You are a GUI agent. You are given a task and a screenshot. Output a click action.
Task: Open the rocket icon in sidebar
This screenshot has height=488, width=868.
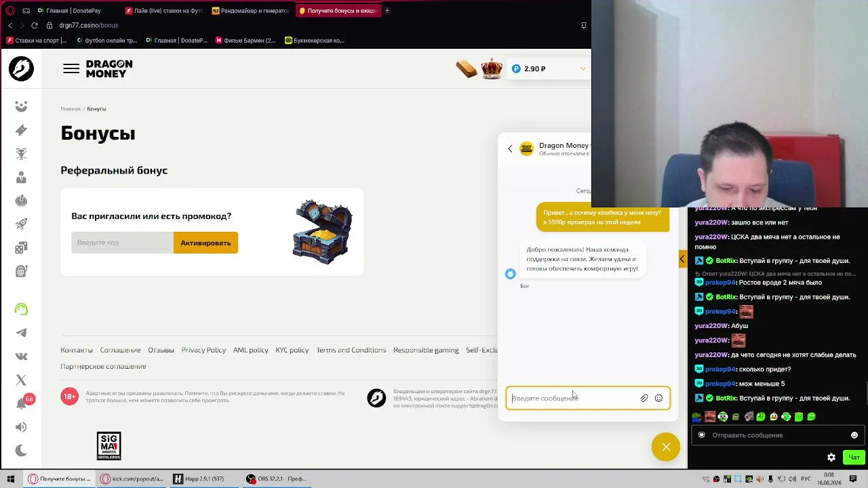[21, 224]
